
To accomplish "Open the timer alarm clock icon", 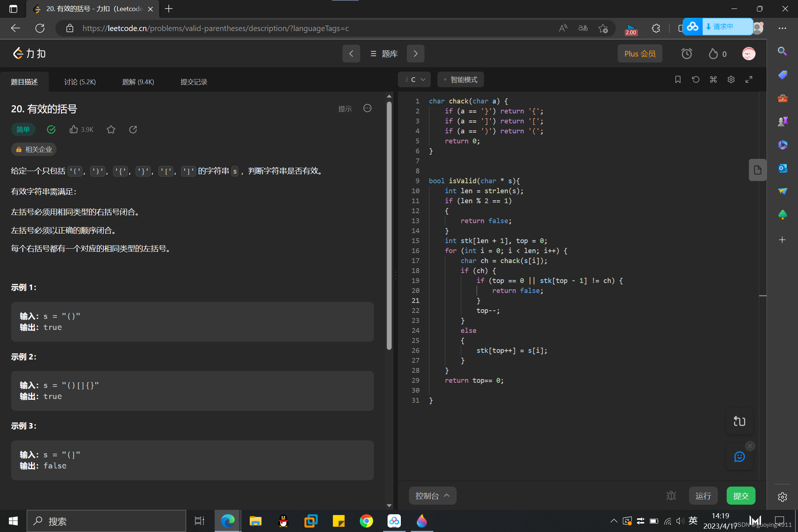I will (x=686, y=54).
